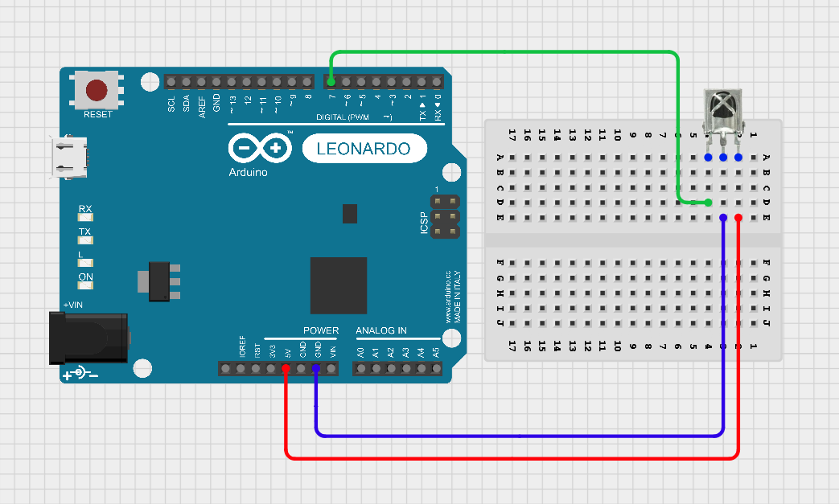Select the ON power LED indicator
This screenshot has height=504, width=839.
85,285
